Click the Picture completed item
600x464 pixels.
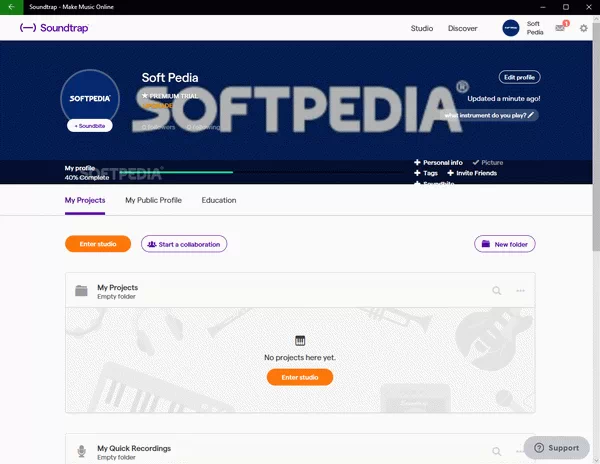pyautogui.click(x=488, y=163)
